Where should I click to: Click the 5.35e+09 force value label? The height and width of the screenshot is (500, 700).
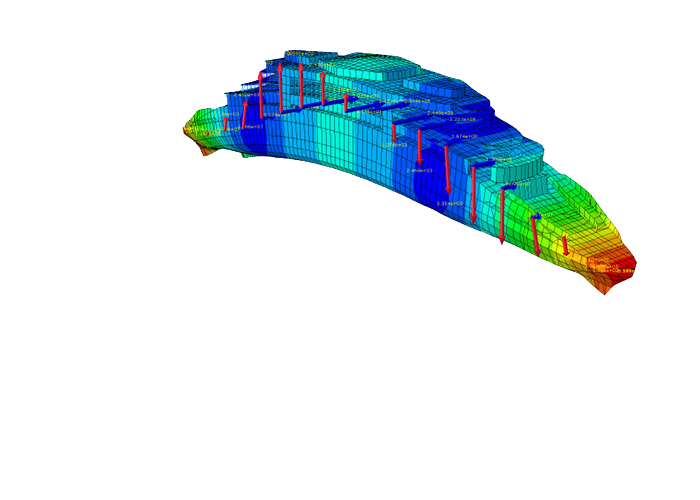450,203
